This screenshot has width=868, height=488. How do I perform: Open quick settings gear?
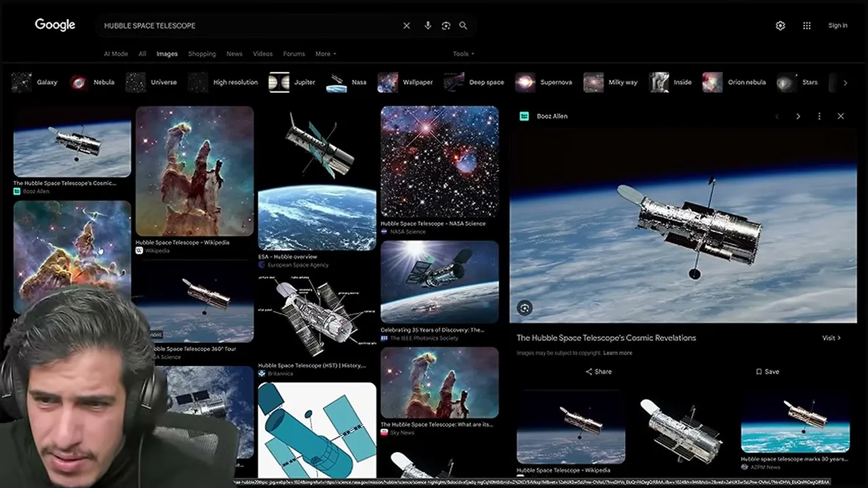point(781,26)
